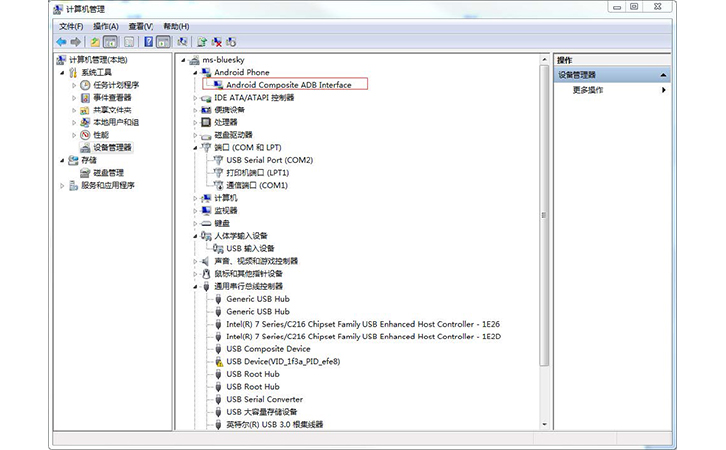Click the update driver software icon
Image resolution: width=726 pixels, height=450 pixels.
[x=202, y=42]
